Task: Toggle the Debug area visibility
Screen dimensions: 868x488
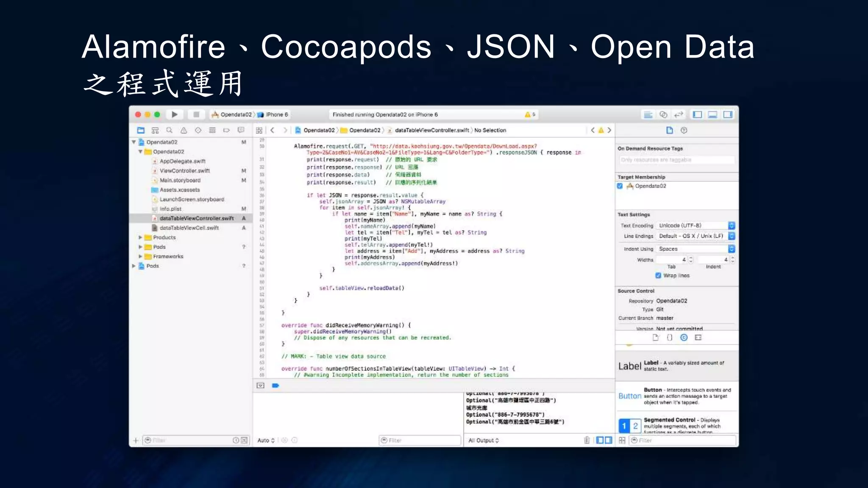Action: pyautogui.click(x=712, y=114)
